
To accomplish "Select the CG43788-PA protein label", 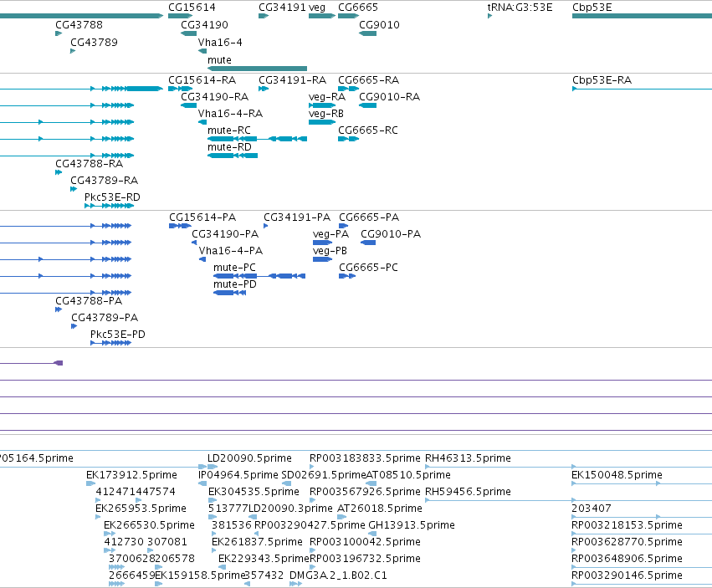I will pyautogui.click(x=89, y=301).
